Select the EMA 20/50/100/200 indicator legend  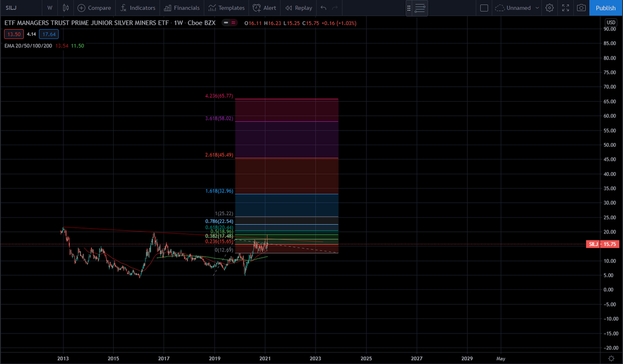28,46
